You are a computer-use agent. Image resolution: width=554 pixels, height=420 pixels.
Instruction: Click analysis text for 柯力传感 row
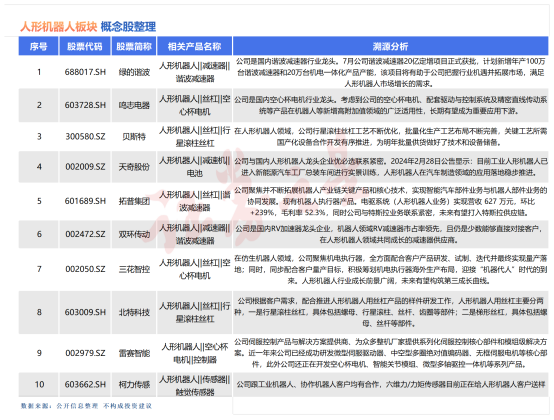point(390,384)
